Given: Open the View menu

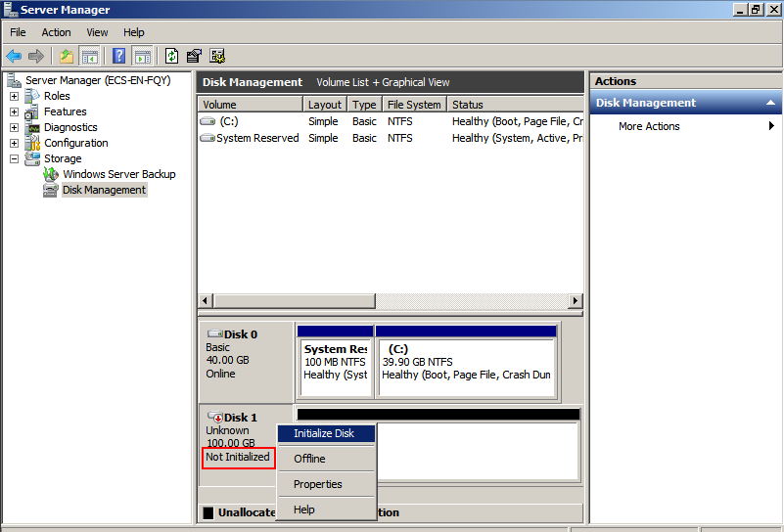Looking at the screenshot, I should 97,32.
